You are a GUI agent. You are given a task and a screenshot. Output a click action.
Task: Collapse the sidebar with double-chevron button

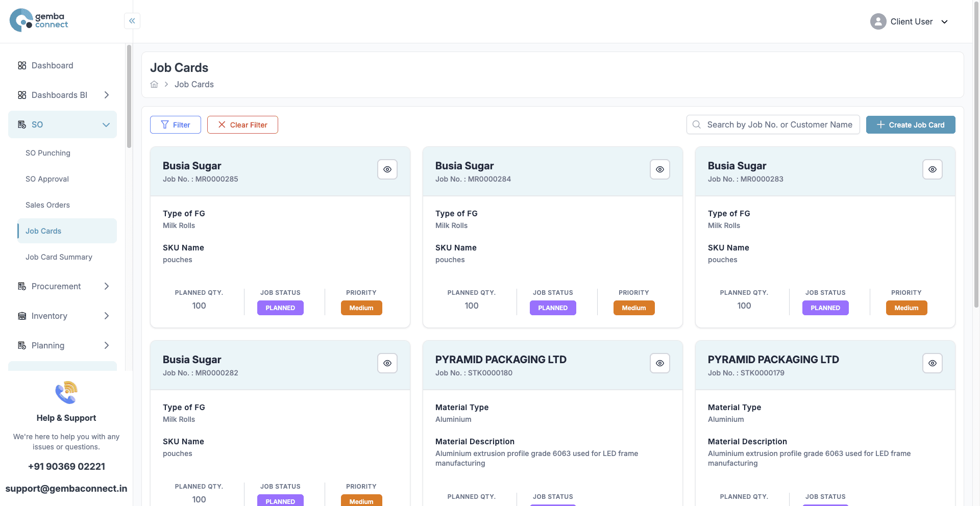coord(132,21)
